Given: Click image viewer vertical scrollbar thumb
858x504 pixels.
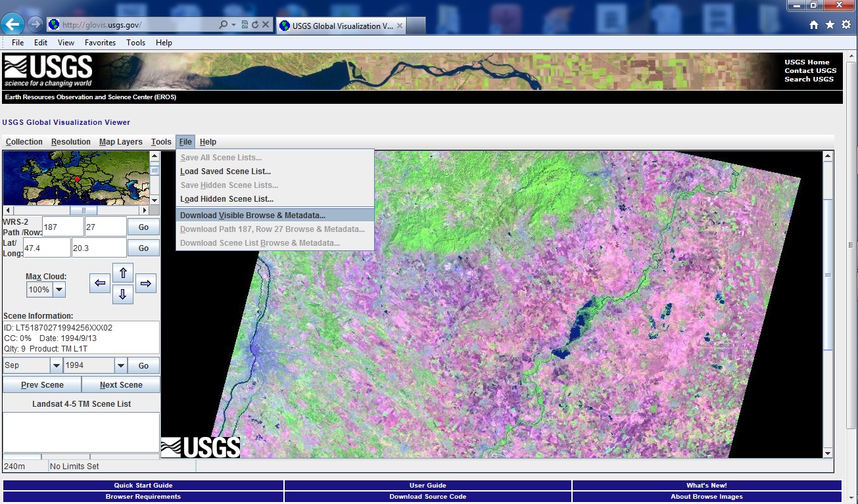Looking at the screenshot, I should pyautogui.click(x=828, y=275).
